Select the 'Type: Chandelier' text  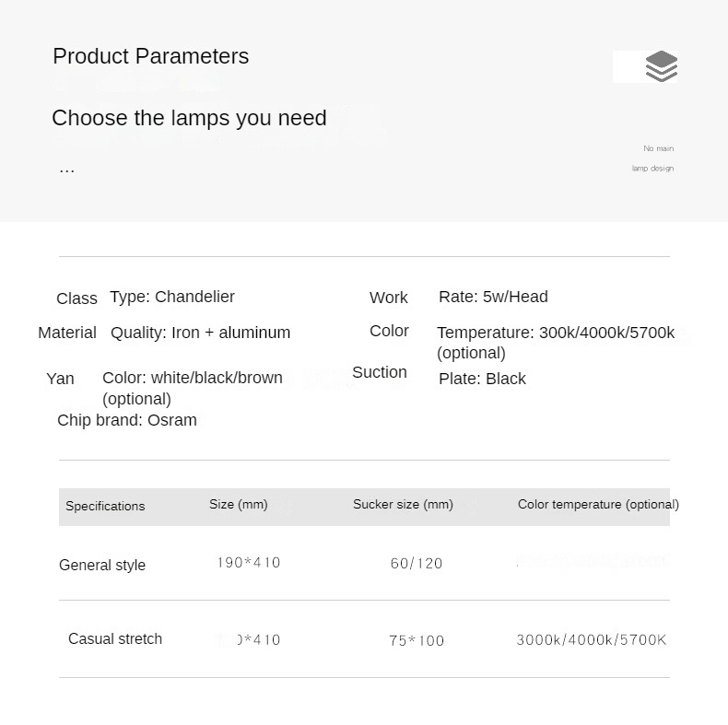pos(172,297)
